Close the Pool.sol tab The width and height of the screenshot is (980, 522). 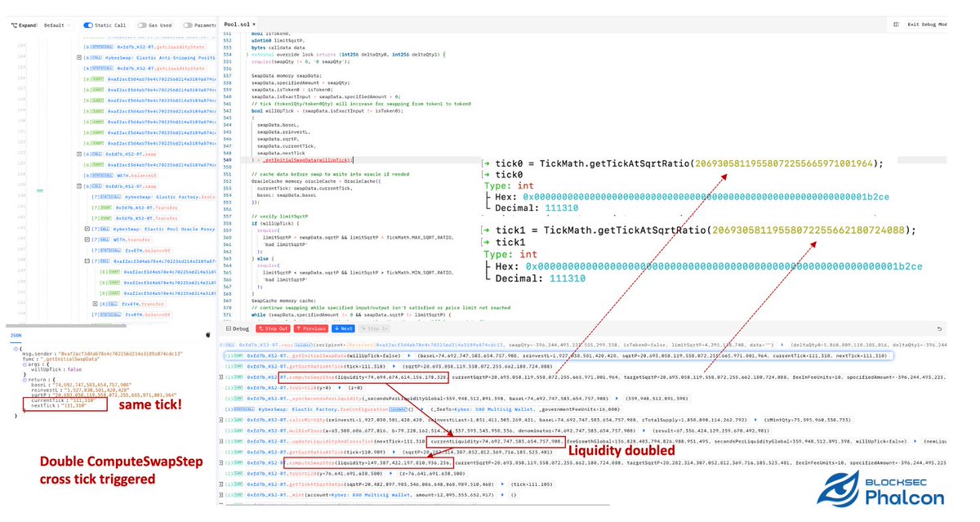coord(256,25)
